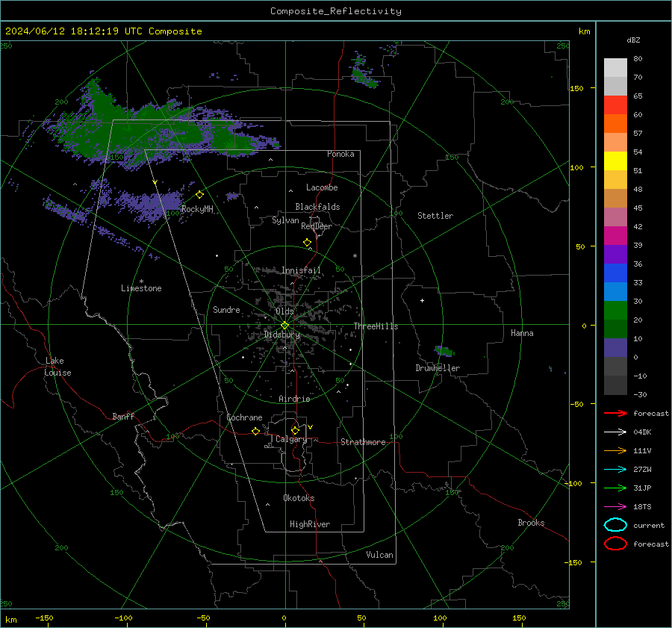
Task: Click the km label at top-right of map
Action: 584,31
